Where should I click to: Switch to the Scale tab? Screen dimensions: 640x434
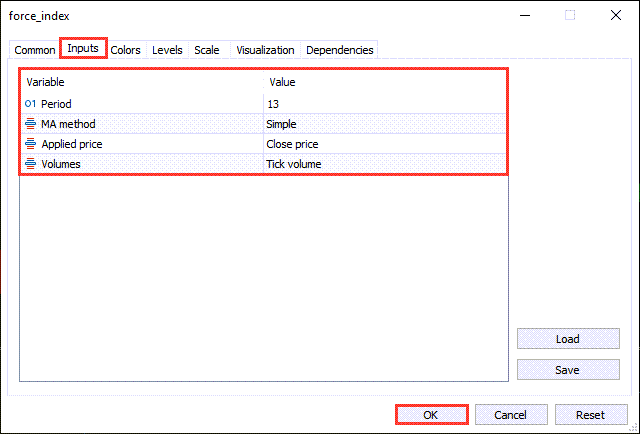coord(207,50)
